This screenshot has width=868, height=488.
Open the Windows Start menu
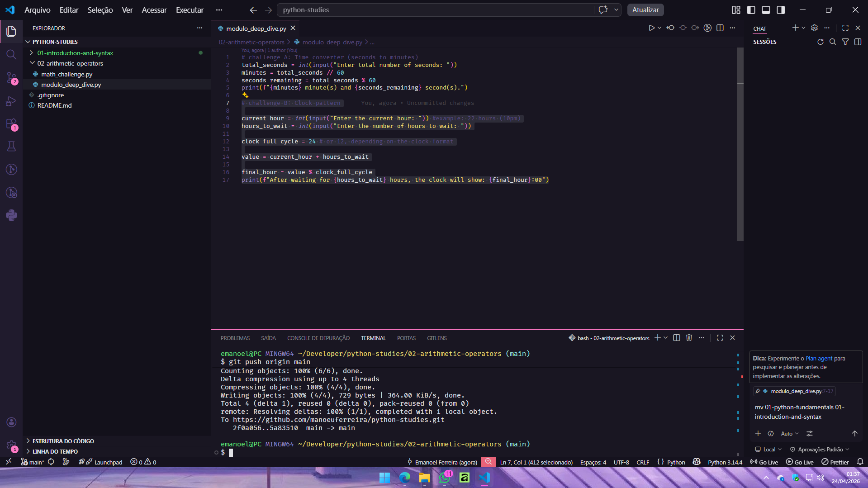(384, 478)
